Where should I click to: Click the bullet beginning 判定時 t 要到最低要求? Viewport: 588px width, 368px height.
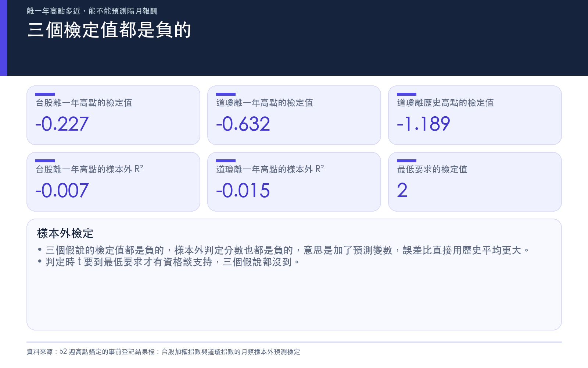pos(169,262)
